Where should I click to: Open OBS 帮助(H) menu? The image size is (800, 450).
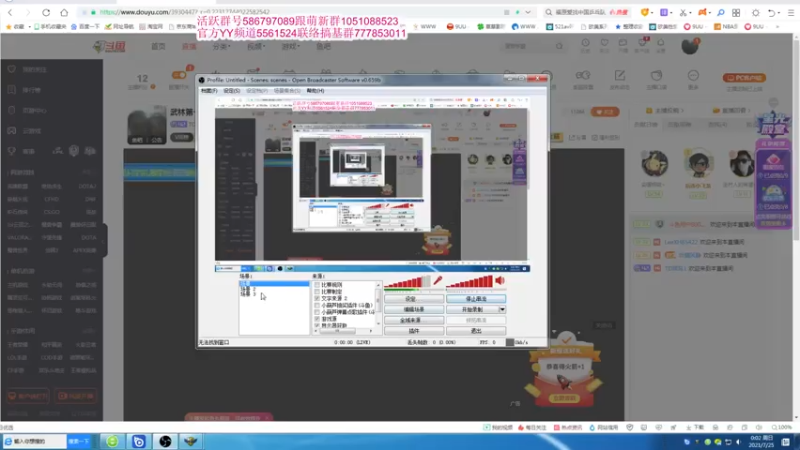pyautogui.click(x=315, y=91)
